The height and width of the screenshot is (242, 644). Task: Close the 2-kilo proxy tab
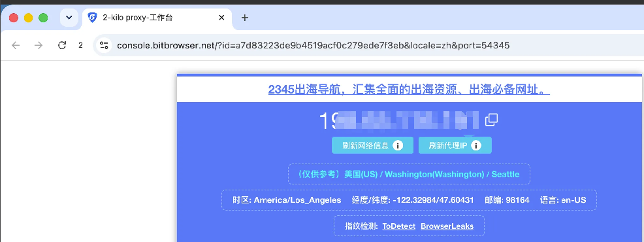221,18
